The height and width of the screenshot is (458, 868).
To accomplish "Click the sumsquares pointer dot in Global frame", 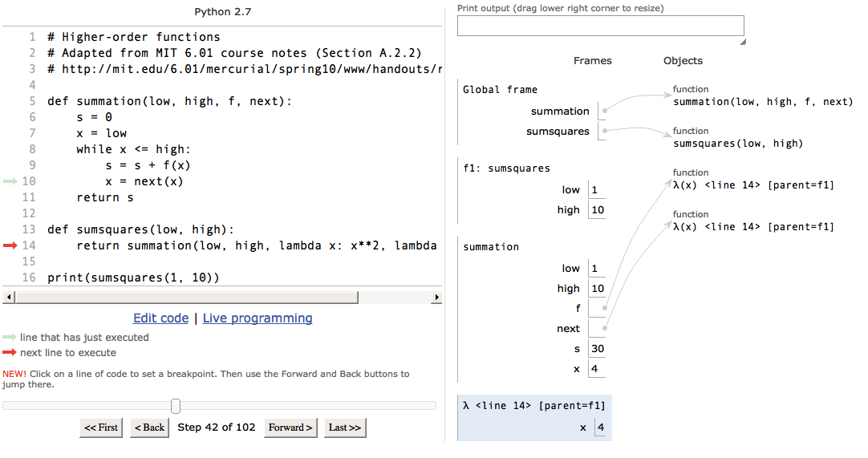I will point(605,131).
